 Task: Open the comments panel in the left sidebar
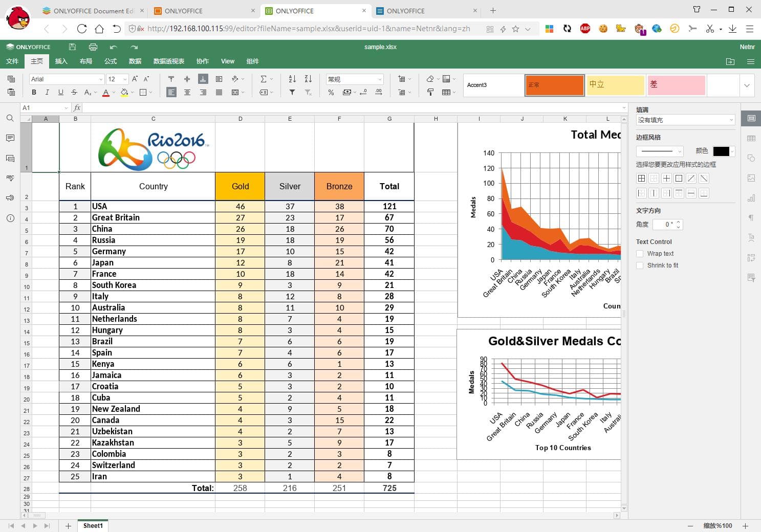[x=10, y=138]
